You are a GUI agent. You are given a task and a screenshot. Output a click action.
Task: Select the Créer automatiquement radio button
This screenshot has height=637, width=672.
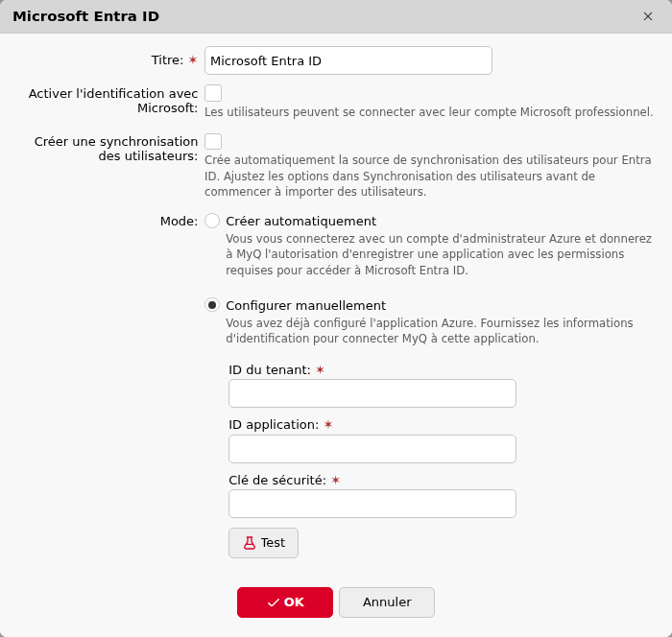coord(212,221)
